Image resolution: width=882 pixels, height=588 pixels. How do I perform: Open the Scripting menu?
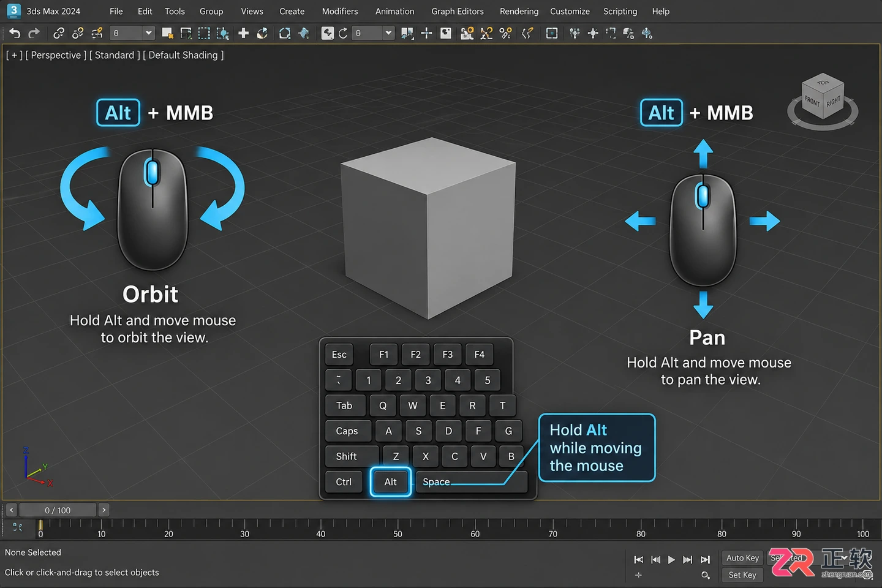pyautogui.click(x=620, y=11)
